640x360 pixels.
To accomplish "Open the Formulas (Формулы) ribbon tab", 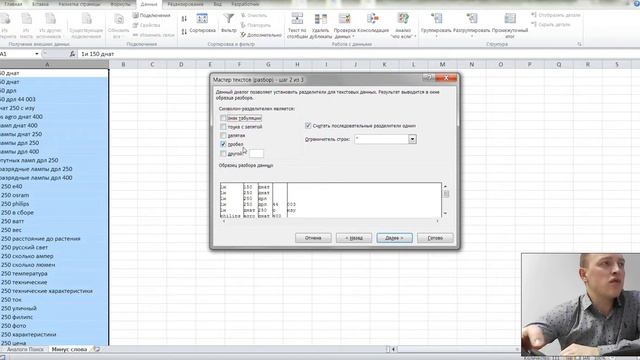I will pyautogui.click(x=120, y=4).
